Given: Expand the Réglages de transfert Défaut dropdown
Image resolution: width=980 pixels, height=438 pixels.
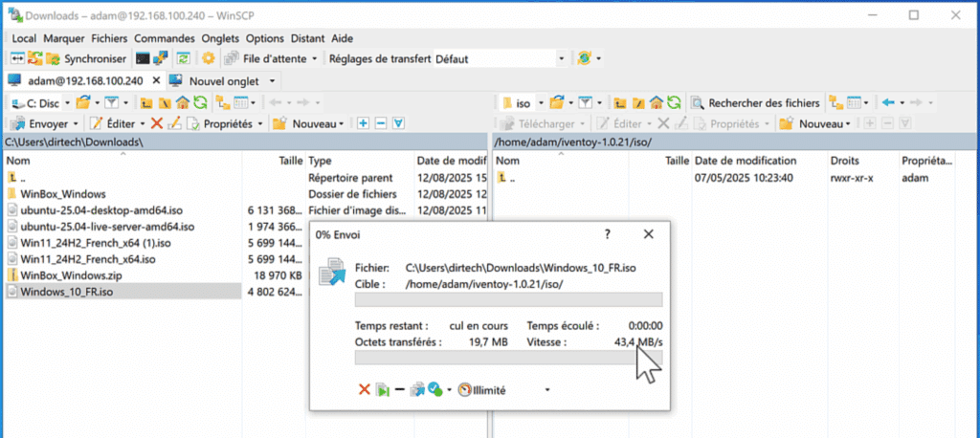Looking at the screenshot, I should [561, 58].
